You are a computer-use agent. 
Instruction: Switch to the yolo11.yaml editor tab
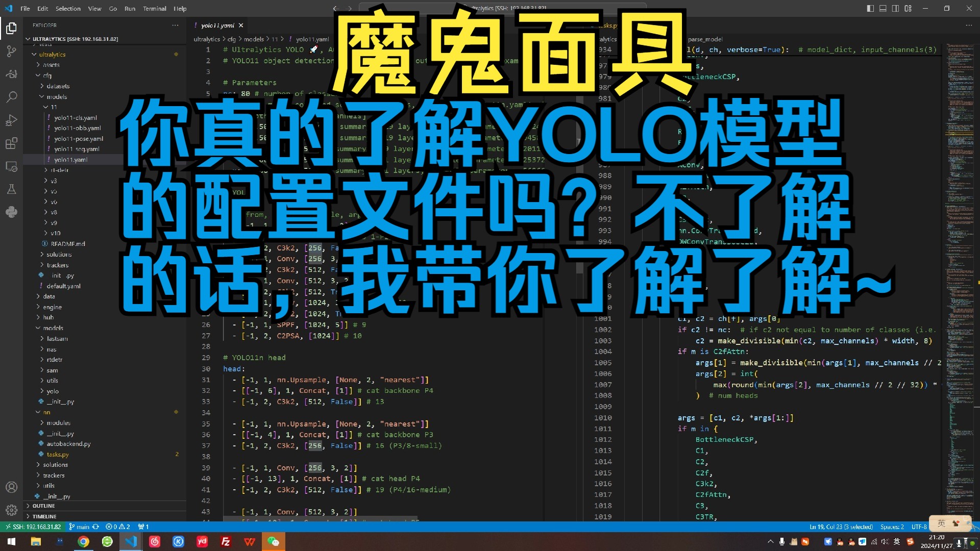pos(217,25)
